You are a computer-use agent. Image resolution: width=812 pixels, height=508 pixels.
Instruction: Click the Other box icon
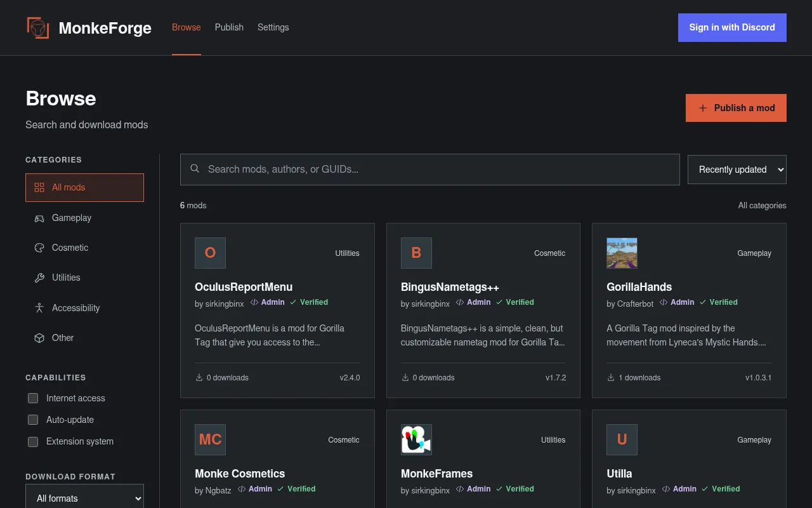pyautogui.click(x=39, y=338)
